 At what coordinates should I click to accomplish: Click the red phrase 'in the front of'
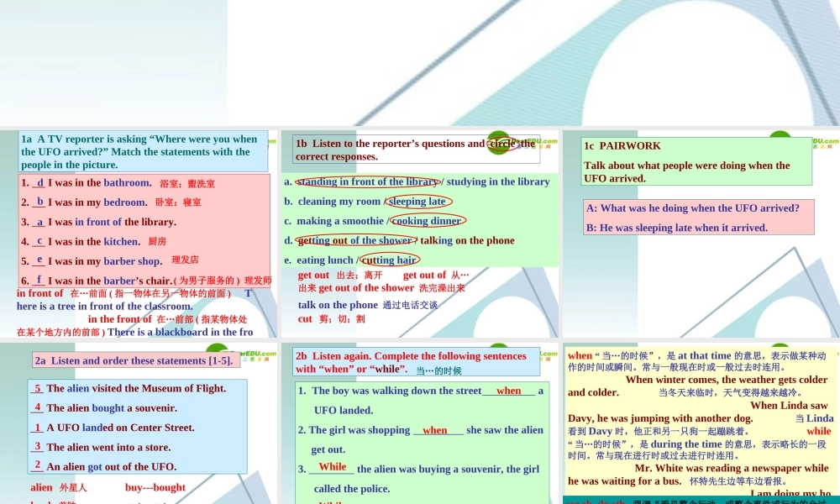click(119, 319)
